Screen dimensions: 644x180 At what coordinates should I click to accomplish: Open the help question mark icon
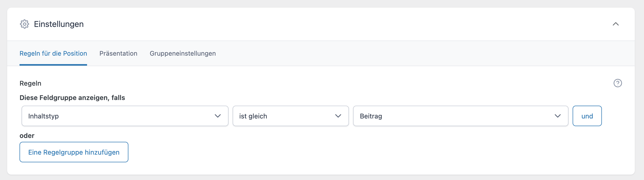tap(618, 83)
